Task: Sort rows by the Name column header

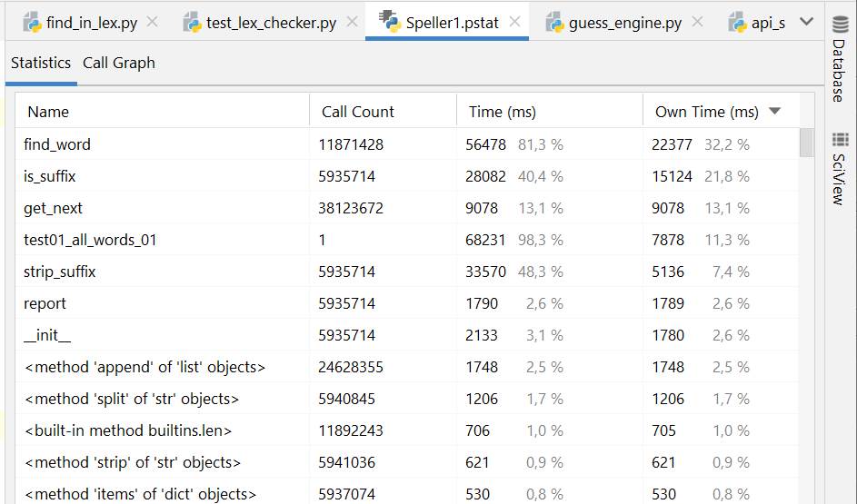Action: click(48, 112)
